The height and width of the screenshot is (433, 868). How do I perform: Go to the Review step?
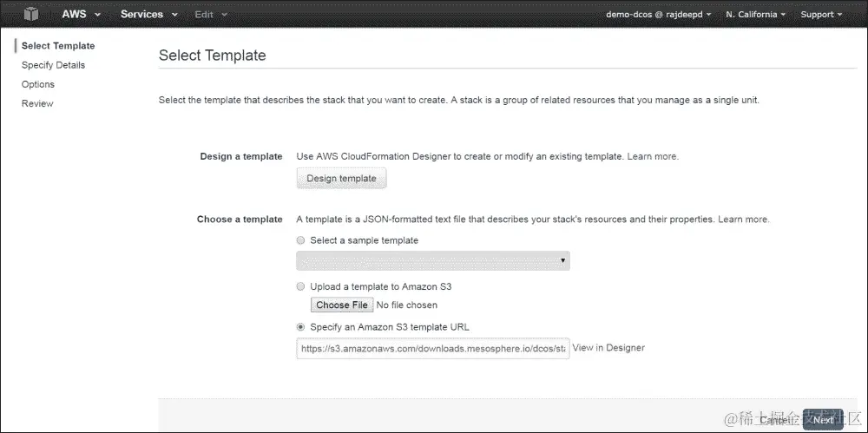click(x=37, y=103)
